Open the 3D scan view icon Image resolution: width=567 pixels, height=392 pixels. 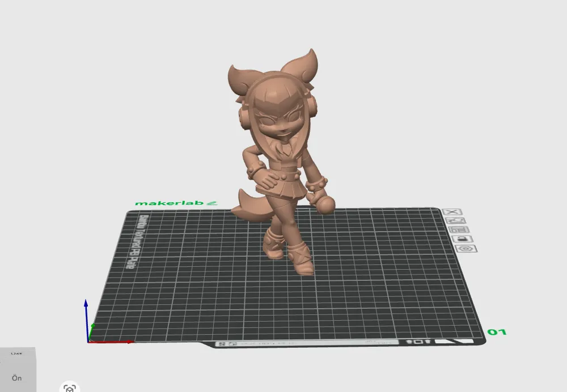(70, 388)
